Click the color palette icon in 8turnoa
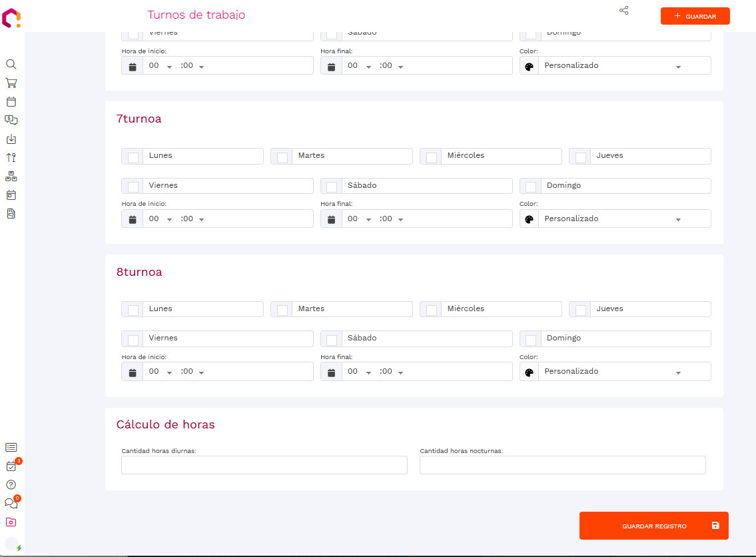Screen dimensions: 756x557 pyautogui.click(x=530, y=372)
